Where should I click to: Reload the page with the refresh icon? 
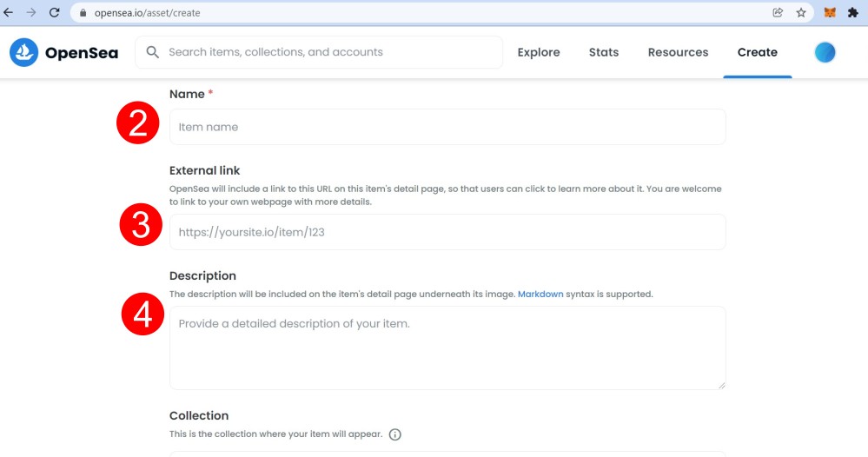pyautogui.click(x=54, y=12)
